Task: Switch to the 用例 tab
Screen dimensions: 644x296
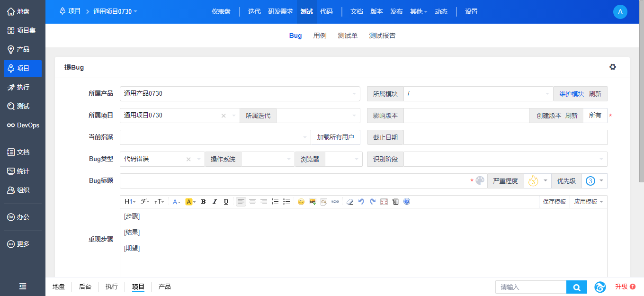Action: [320, 36]
